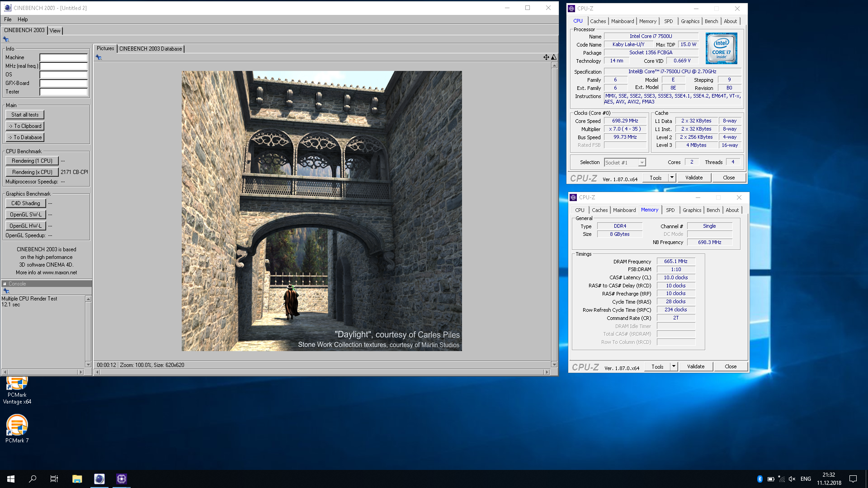868x488 pixels.
Task: Click the CINEBENCH title bar app icon
Action: 8,8
